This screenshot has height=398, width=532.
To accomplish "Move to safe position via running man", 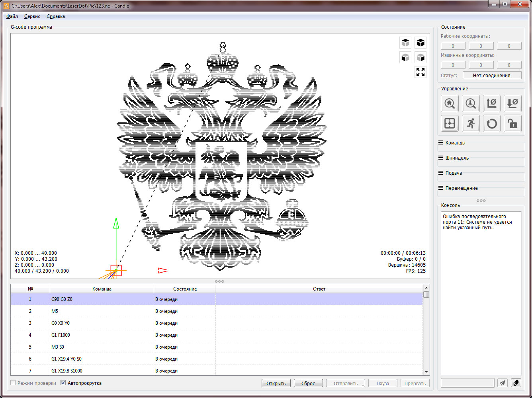I will tap(471, 123).
